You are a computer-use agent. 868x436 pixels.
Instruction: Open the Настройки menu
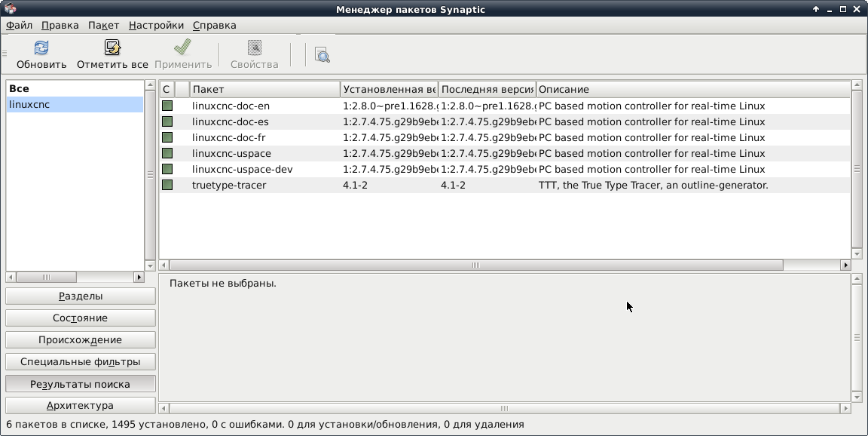(156, 26)
